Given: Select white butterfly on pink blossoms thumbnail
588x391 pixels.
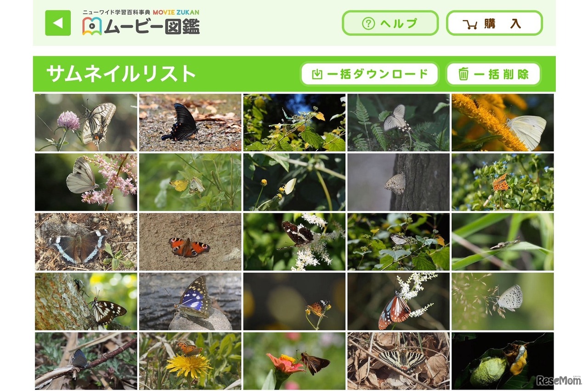Looking at the screenshot, I should (86, 182).
